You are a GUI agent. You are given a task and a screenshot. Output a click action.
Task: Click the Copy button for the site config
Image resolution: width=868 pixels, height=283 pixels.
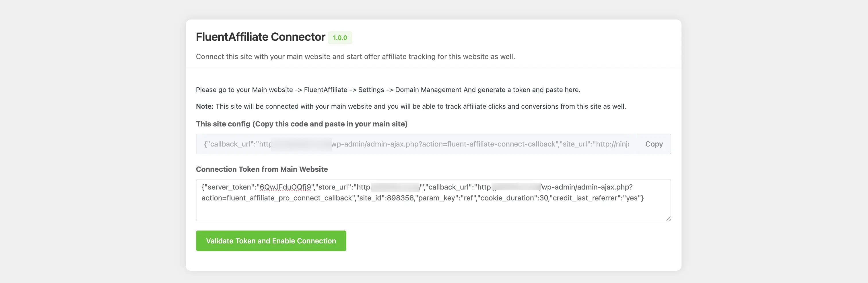click(x=654, y=144)
